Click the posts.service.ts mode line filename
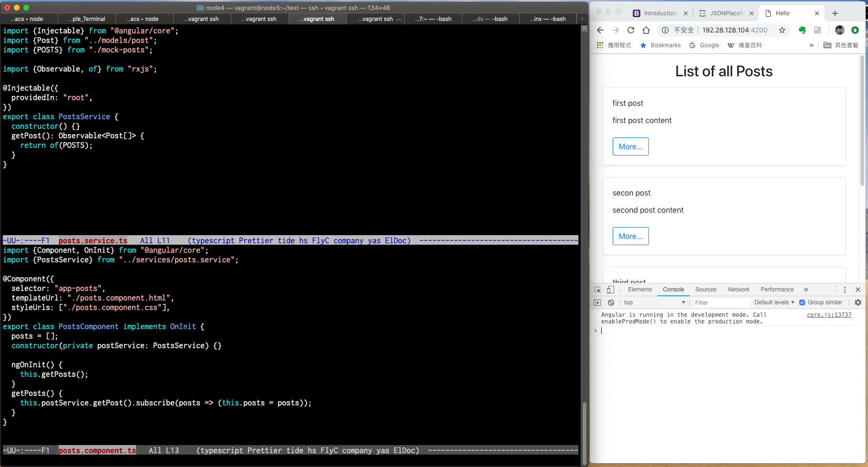The width and height of the screenshot is (868, 467). (93, 241)
